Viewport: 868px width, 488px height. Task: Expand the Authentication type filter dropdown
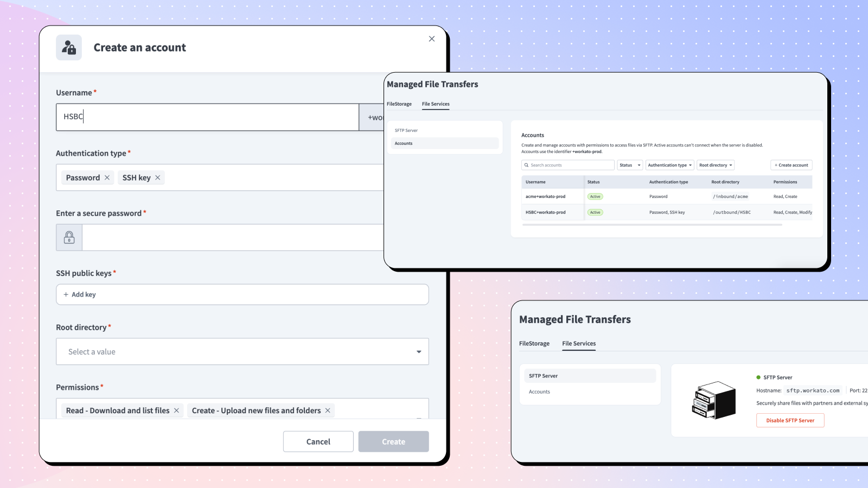(669, 165)
